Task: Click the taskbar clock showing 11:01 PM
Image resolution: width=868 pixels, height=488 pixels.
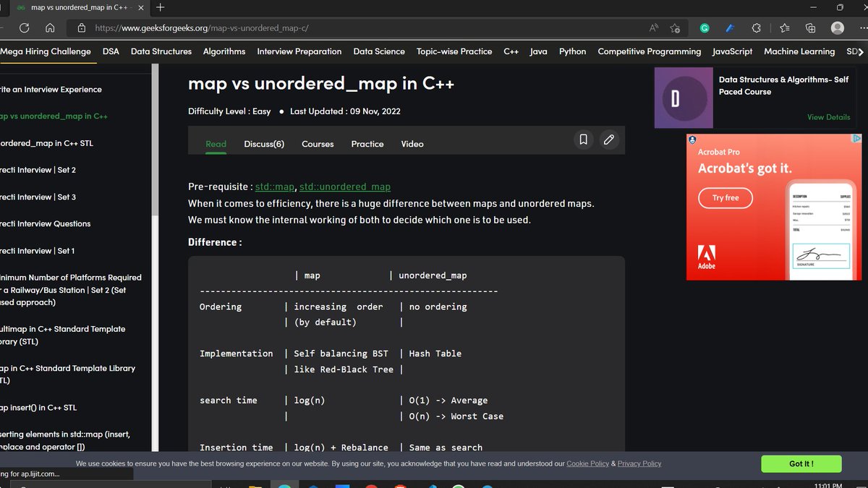Action: point(827,484)
